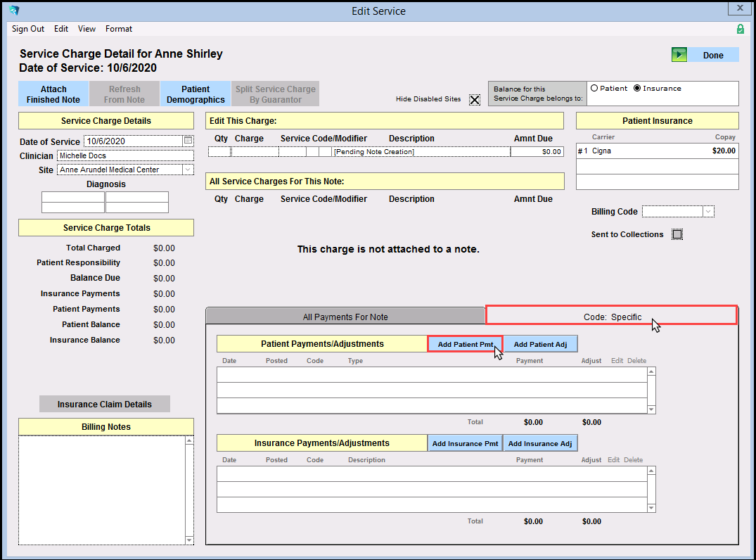Click the green lock icon in menu bar
This screenshot has width=756, height=560.
click(740, 29)
